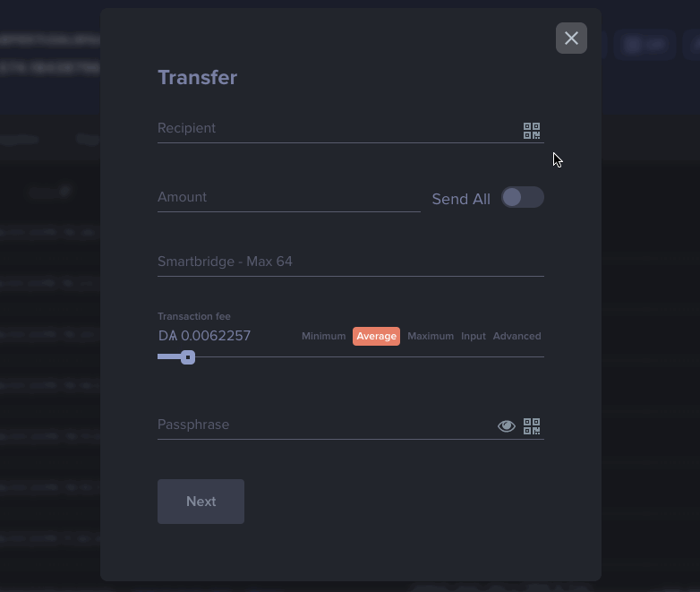
Task: Scan QR code for the recipient address
Action: pos(531,131)
